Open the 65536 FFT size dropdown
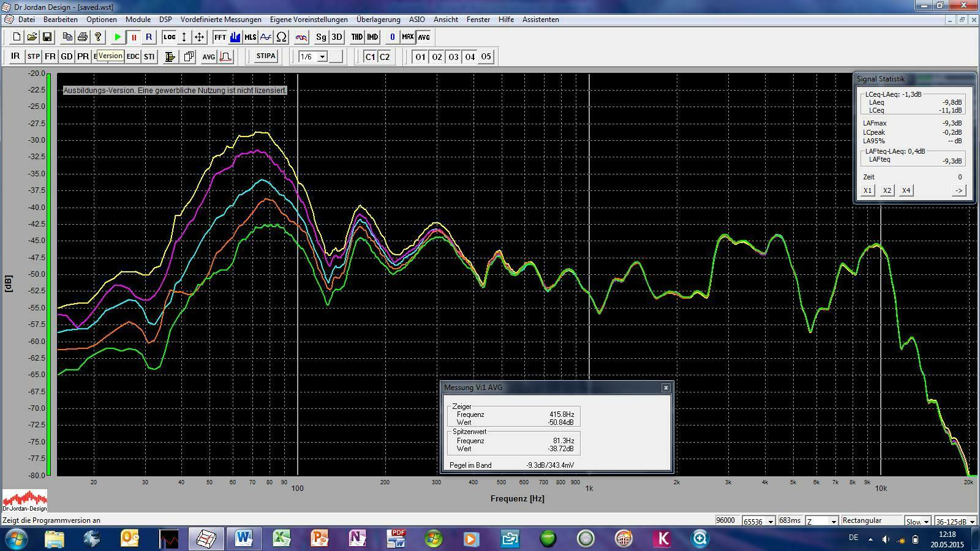This screenshot has width=980, height=551. (771, 521)
